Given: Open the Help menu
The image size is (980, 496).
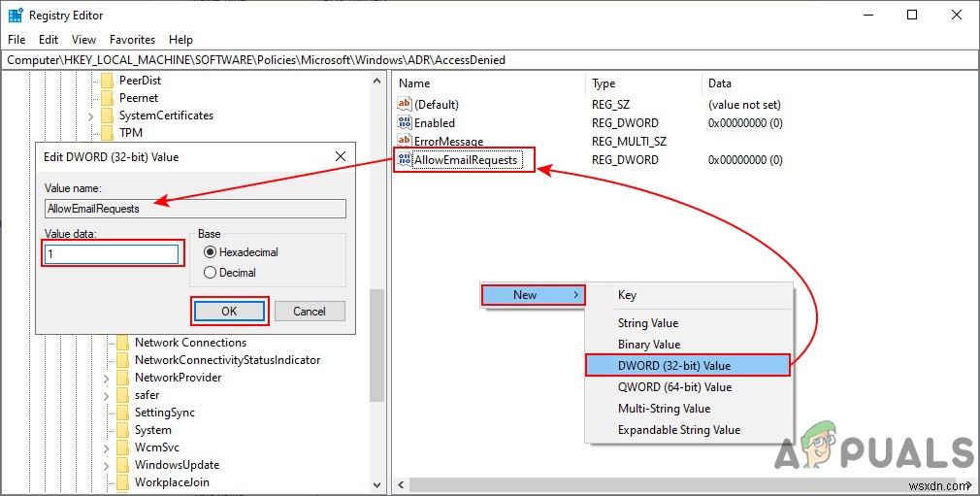Looking at the screenshot, I should click(180, 40).
